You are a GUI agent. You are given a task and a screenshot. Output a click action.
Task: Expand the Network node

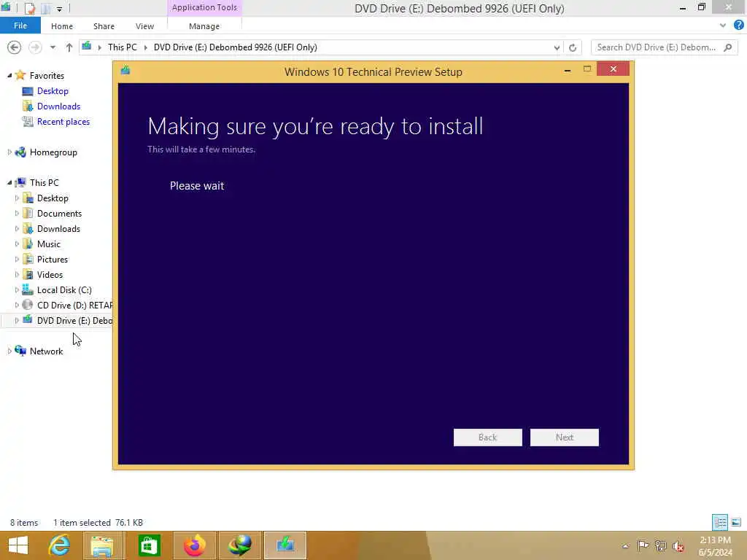click(9, 351)
